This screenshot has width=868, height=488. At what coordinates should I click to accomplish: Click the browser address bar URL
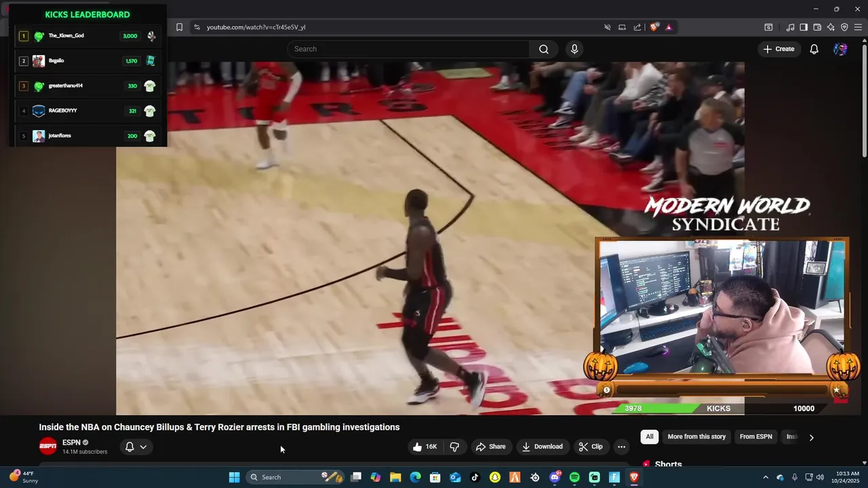[x=256, y=27]
